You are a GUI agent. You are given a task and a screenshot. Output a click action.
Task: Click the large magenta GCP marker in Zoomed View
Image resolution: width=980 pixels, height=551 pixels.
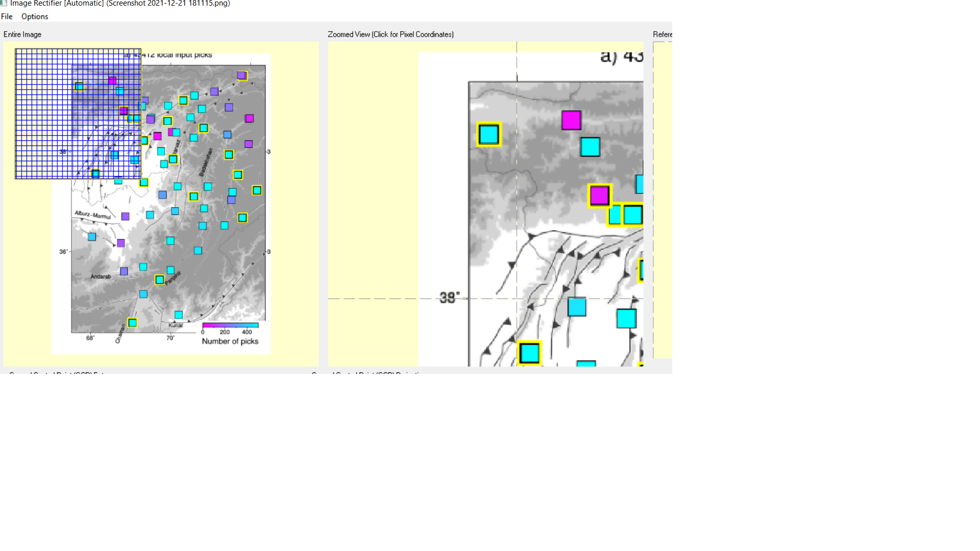click(x=571, y=121)
